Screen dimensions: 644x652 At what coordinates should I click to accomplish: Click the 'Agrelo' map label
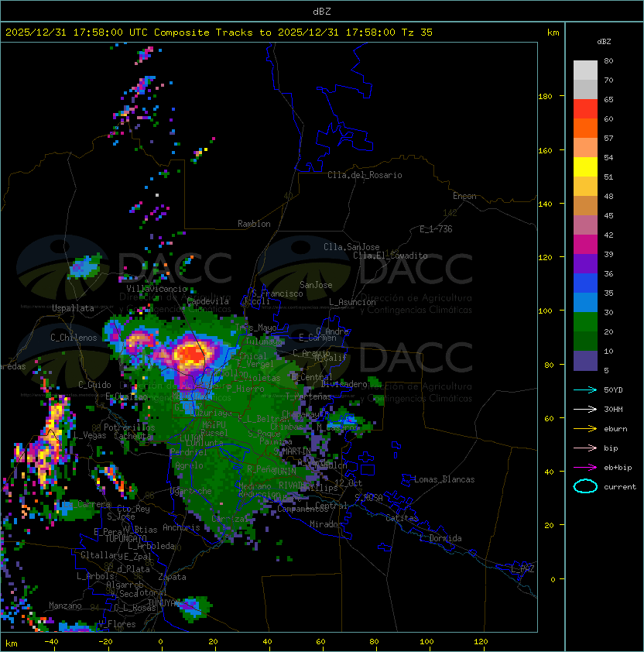pyautogui.click(x=189, y=465)
